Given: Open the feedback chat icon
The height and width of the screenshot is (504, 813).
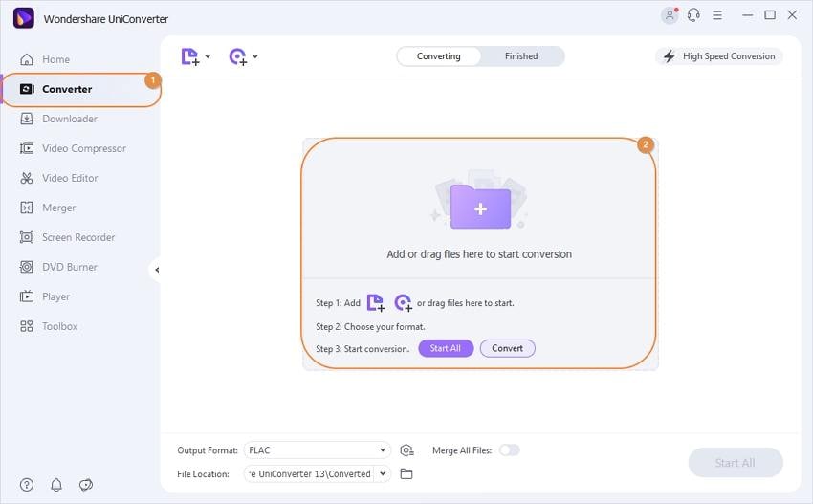Looking at the screenshot, I should (x=85, y=485).
